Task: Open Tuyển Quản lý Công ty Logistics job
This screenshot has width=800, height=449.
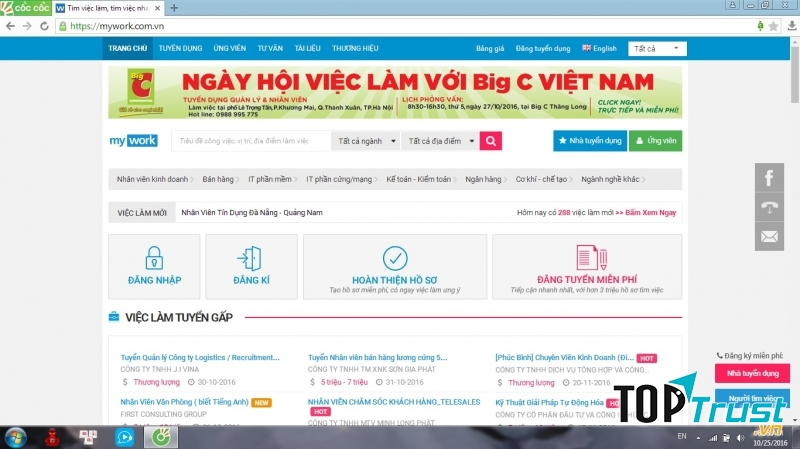Action: (200, 358)
